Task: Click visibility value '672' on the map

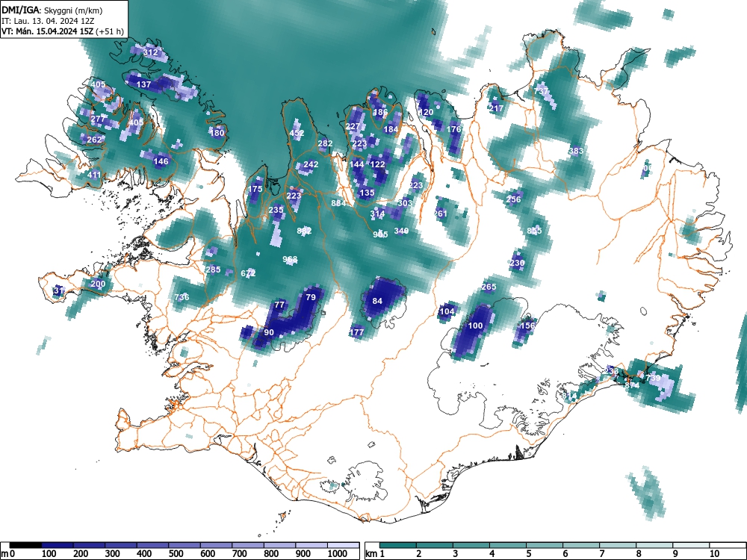Action: [x=248, y=273]
